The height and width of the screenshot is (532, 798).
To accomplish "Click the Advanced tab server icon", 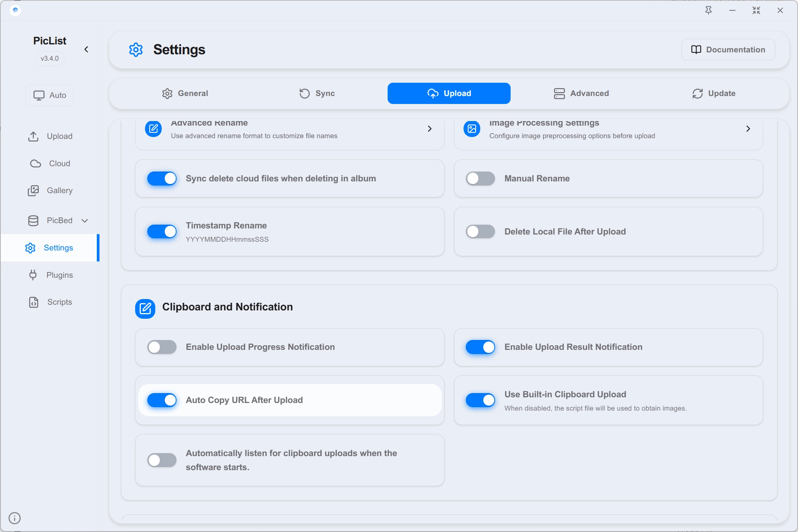I will 559,93.
